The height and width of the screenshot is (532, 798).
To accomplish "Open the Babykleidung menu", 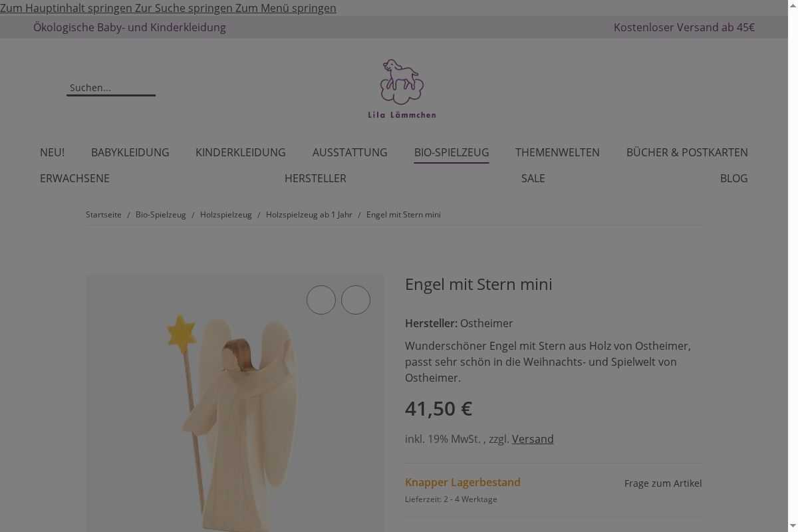I will 130,152.
